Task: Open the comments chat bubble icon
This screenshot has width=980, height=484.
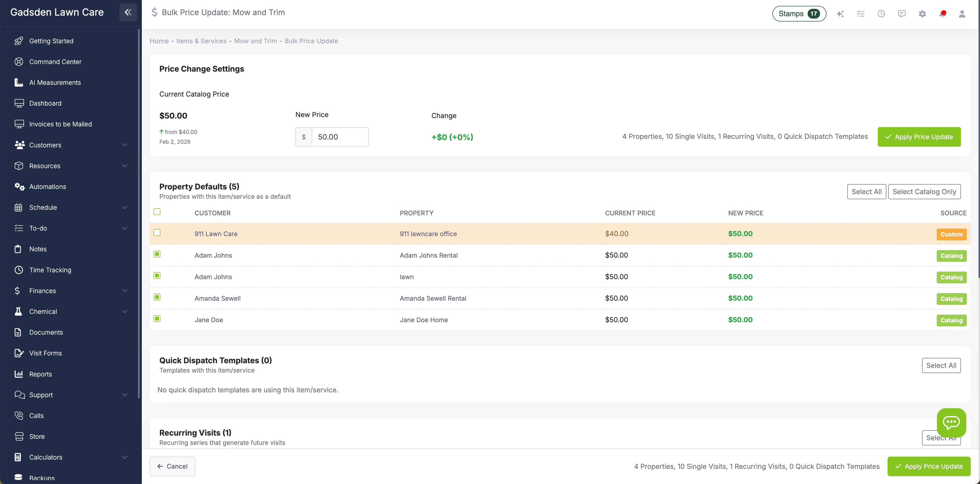Action: pos(902,13)
